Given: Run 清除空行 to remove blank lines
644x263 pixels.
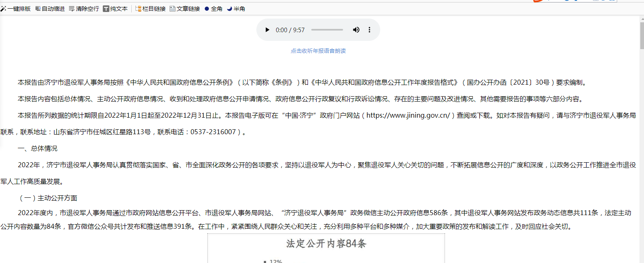Looking at the screenshot, I should 84,9.
